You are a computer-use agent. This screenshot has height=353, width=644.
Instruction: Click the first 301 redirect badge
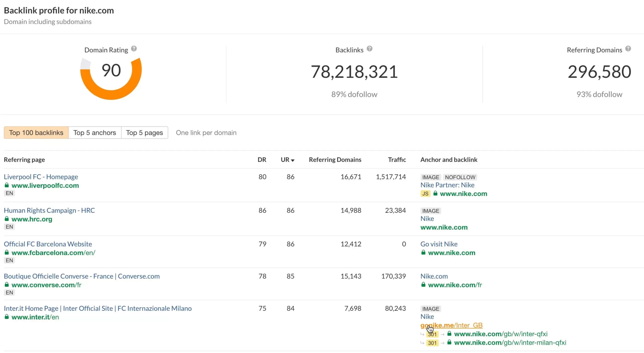[x=432, y=334]
